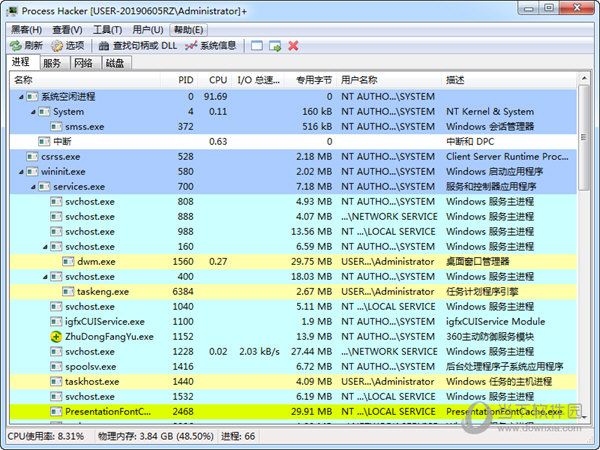Collapse the services.exe tree node
Viewport: 600px width, 450px height.
pyautogui.click(x=33, y=187)
